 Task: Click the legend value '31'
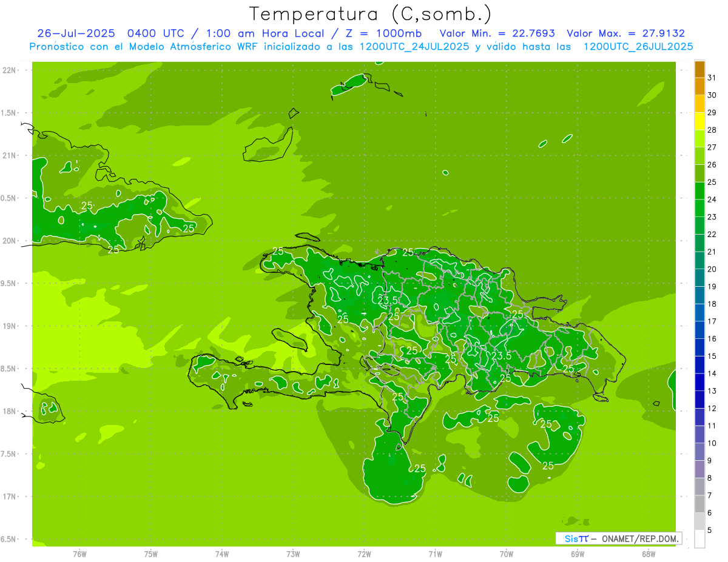point(712,78)
